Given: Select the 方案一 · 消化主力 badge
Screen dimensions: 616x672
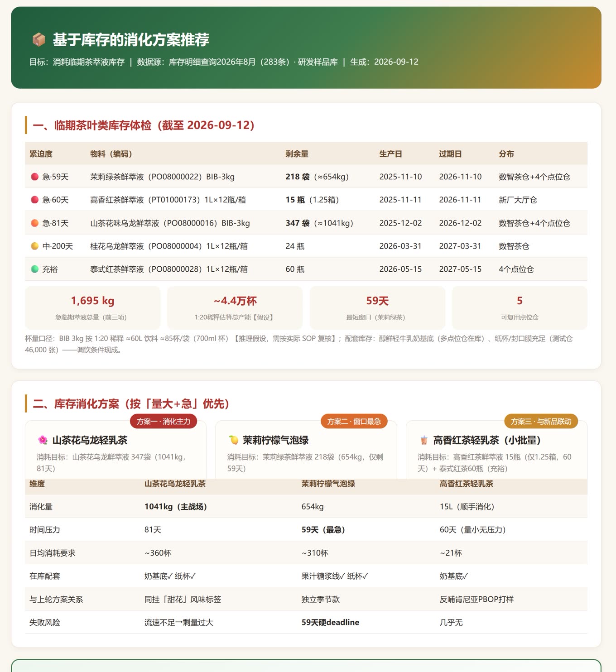Looking at the screenshot, I should (x=164, y=421).
